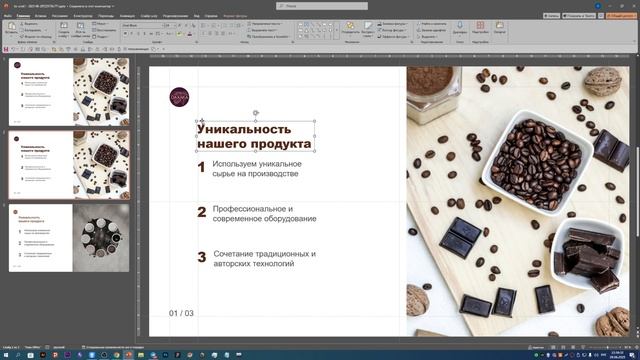
Task: Click the Italic formatting button
Action: (x=132, y=33)
